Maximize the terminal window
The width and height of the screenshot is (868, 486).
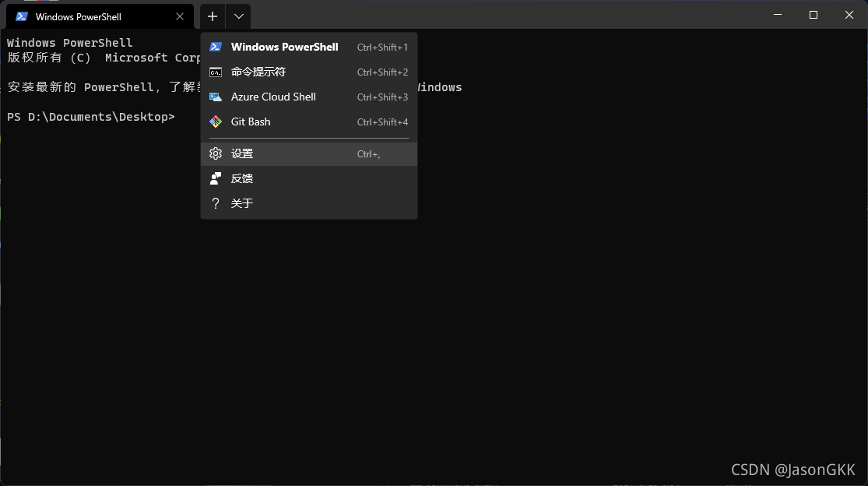pos(814,15)
